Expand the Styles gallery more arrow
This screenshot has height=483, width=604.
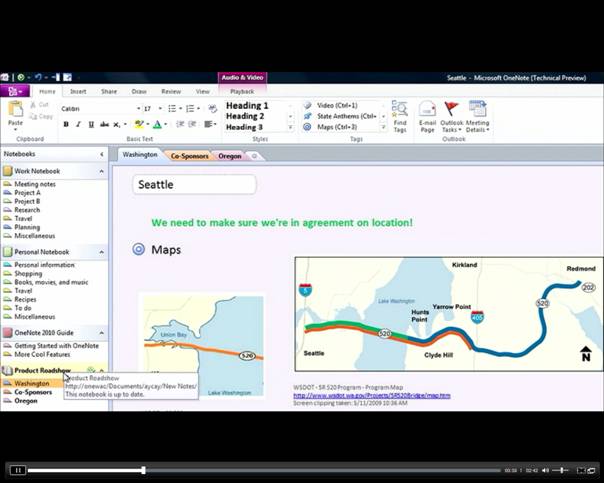(290, 127)
